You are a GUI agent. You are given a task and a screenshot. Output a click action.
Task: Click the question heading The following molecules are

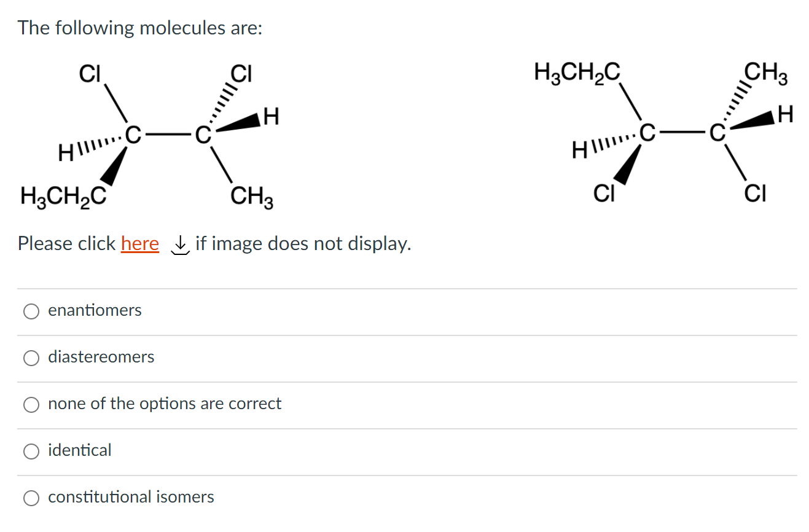139,28
